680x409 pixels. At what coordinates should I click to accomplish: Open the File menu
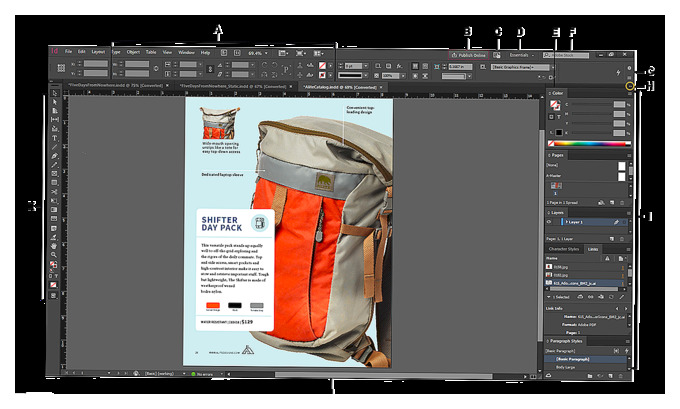tap(68, 52)
